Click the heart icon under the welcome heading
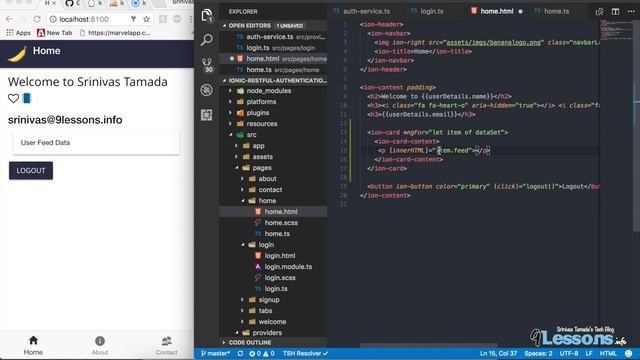 13,98
